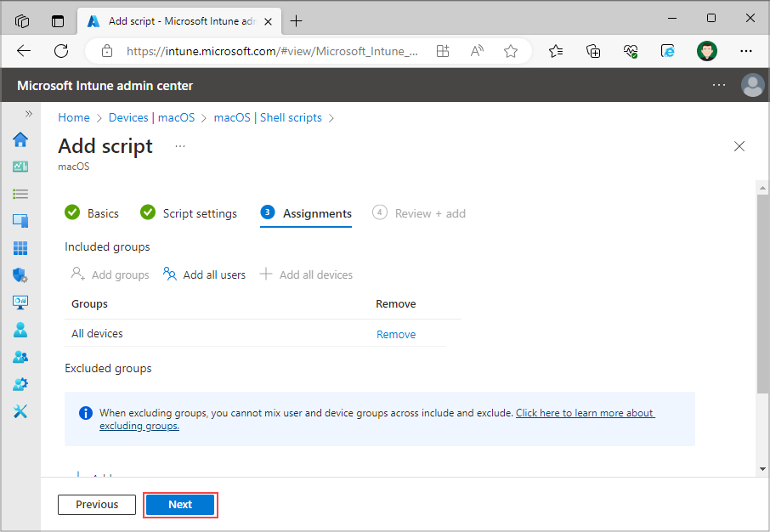Screen dimensions: 770x532
Task: Go to Devices | macOS breadcrumb
Action: (152, 117)
